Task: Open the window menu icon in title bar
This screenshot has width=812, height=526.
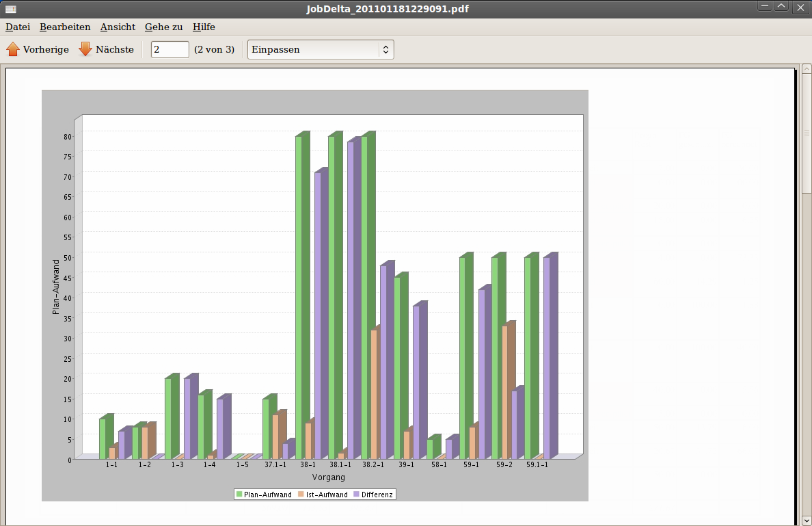Action: 11,9
